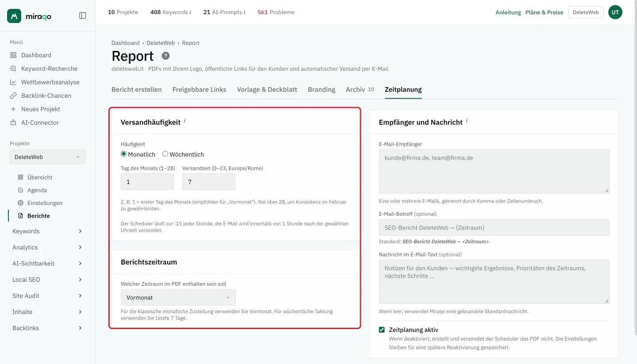Expand the AI-Sichtbarkeit sidebar section

pos(47,264)
